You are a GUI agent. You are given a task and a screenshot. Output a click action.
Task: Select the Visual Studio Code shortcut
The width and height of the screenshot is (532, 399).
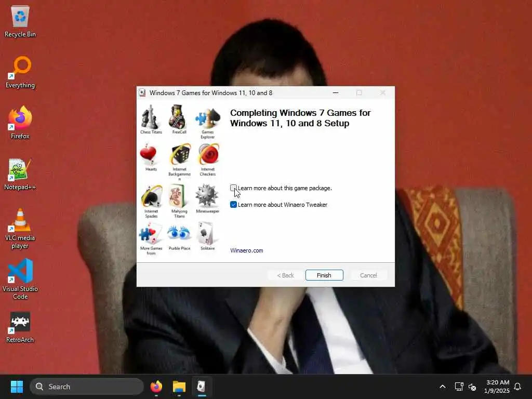point(20,279)
